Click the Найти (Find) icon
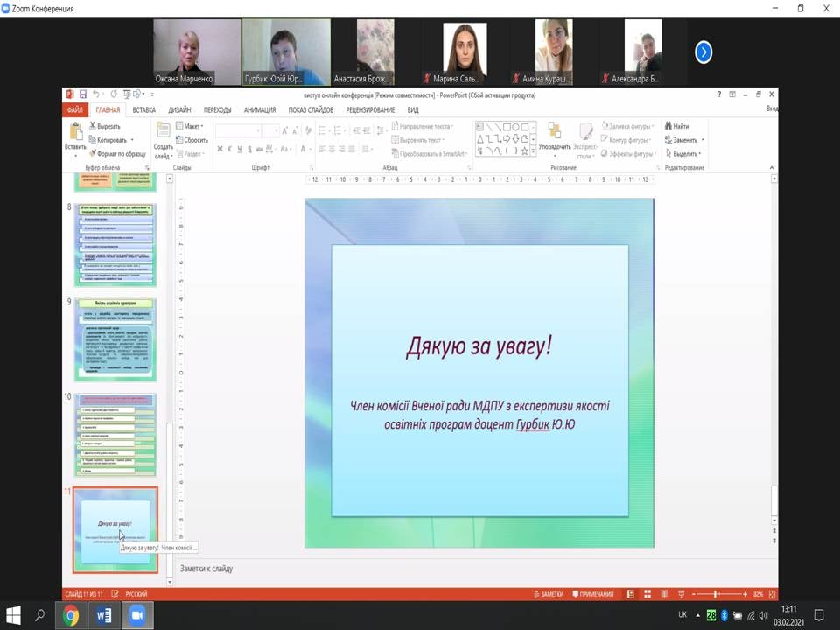840x630 pixels. click(x=676, y=126)
